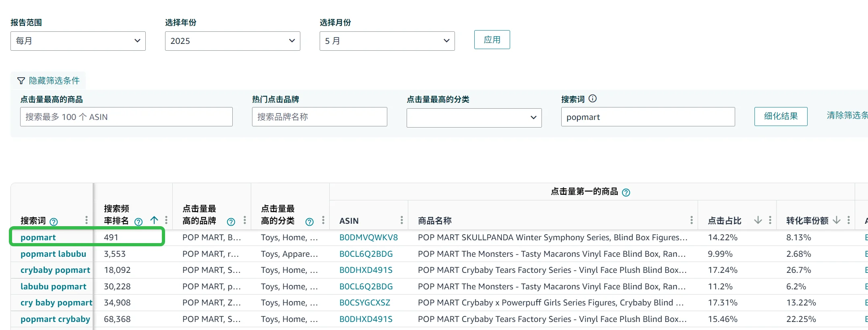Open help icon beside 搜索频率排名 header
The height and width of the screenshot is (330, 868).
click(138, 222)
